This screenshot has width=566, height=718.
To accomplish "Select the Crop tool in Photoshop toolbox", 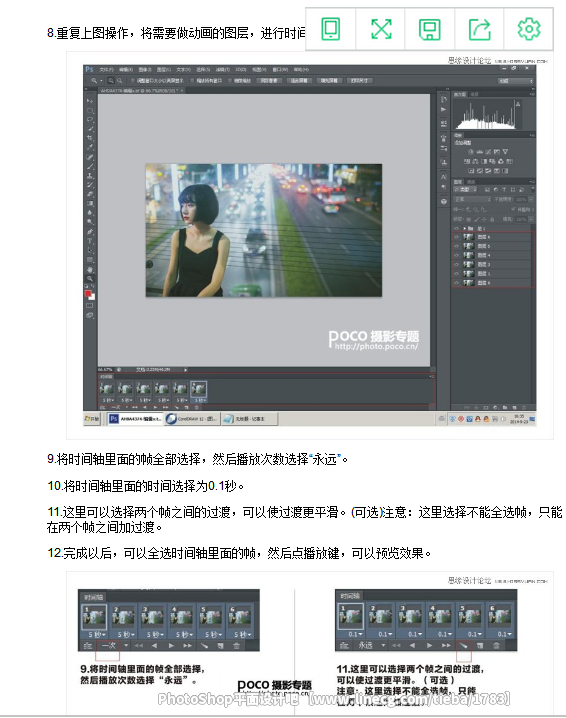I will (90, 137).
